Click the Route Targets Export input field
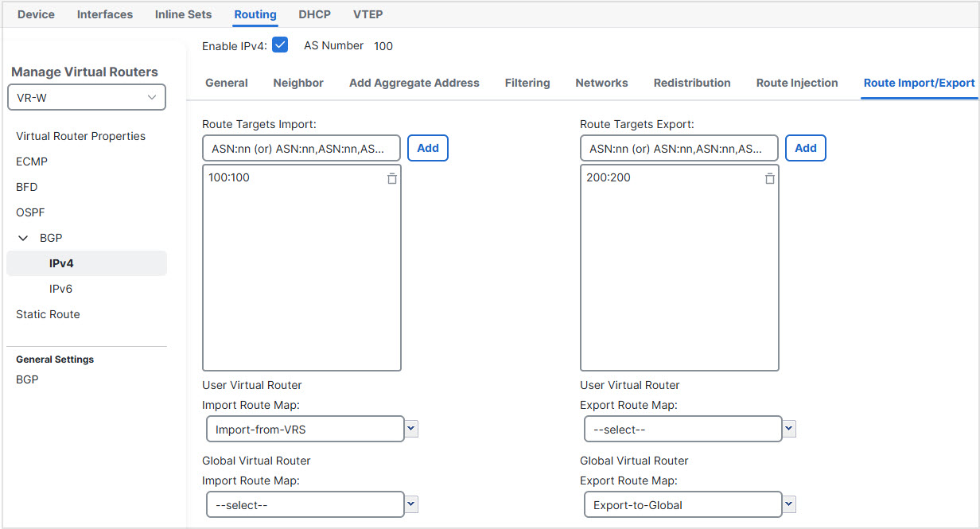 679,149
